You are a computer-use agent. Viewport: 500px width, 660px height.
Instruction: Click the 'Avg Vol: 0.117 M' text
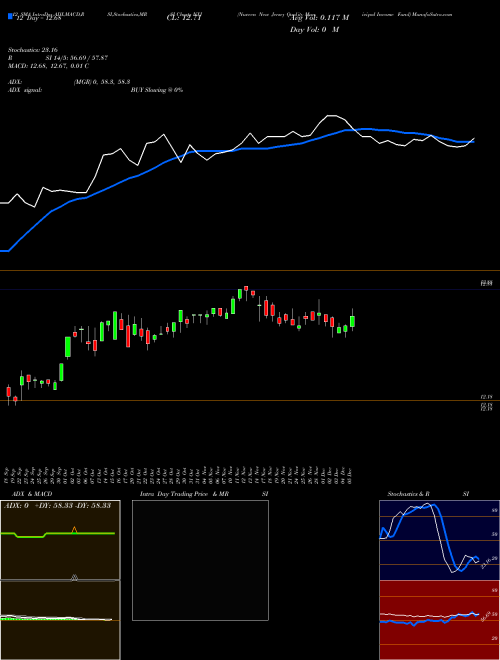(x=319, y=17)
